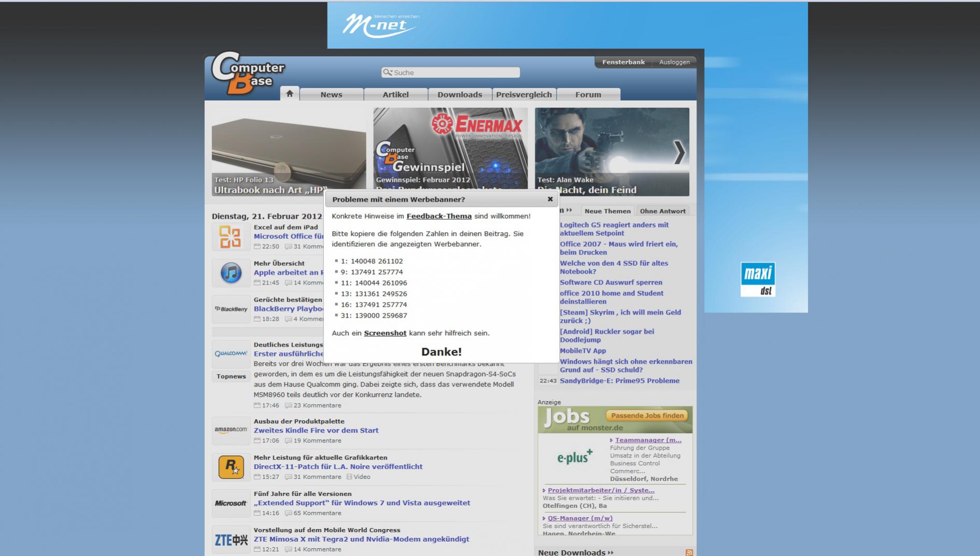Image resolution: width=980 pixels, height=556 pixels.
Task: Click the maxi dsl ad logo
Action: tap(758, 279)
